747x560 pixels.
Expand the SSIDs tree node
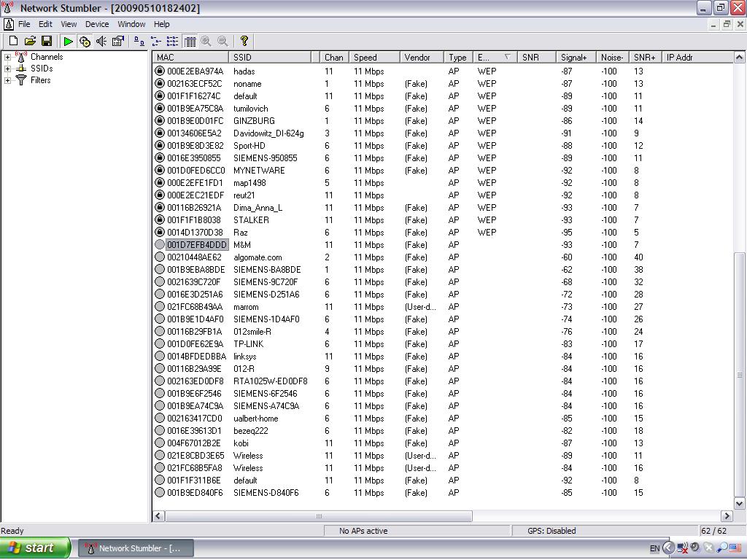coord(7,69)
